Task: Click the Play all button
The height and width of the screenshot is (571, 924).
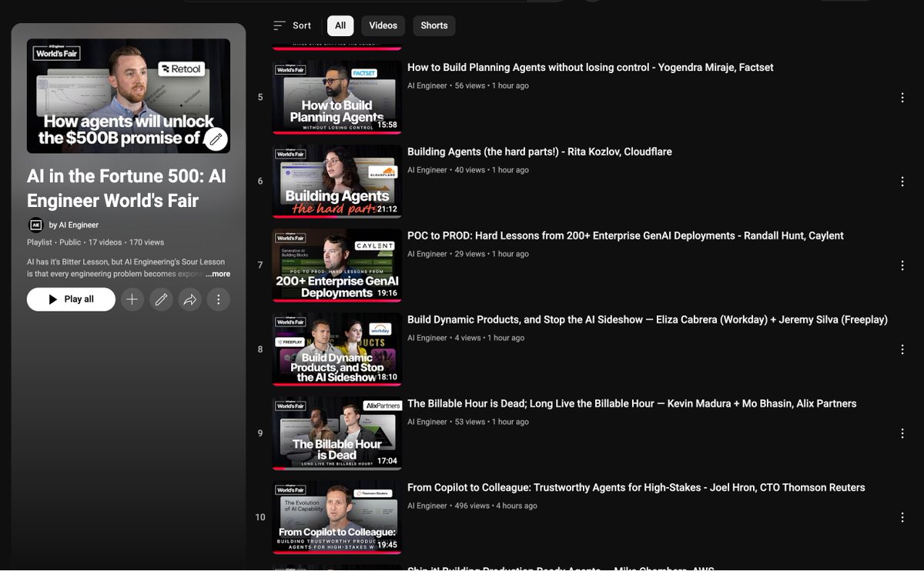Action: point(71,299)
